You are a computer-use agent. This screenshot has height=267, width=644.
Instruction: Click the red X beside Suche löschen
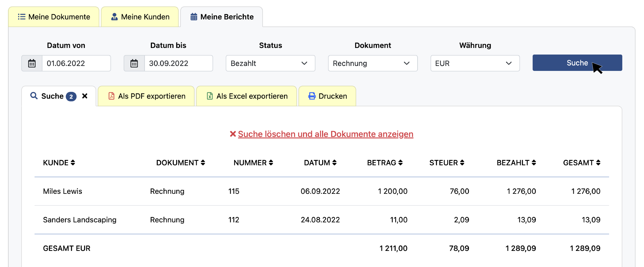click(233, 134)
